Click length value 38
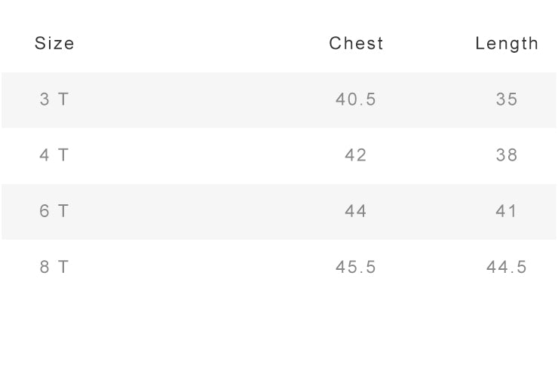This screenshot has height=392, width=558. point(507,155)
